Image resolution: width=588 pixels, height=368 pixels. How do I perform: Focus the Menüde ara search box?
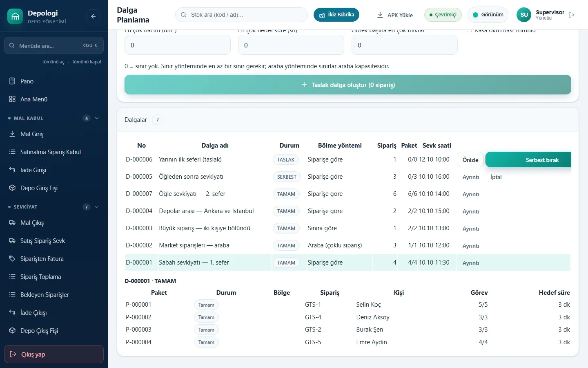pos(54,45)
